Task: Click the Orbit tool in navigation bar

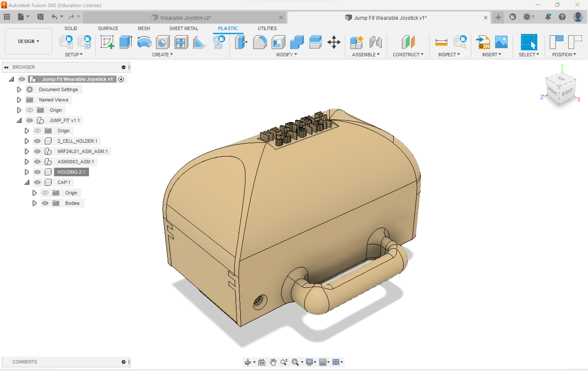Action: pos(247,362)
